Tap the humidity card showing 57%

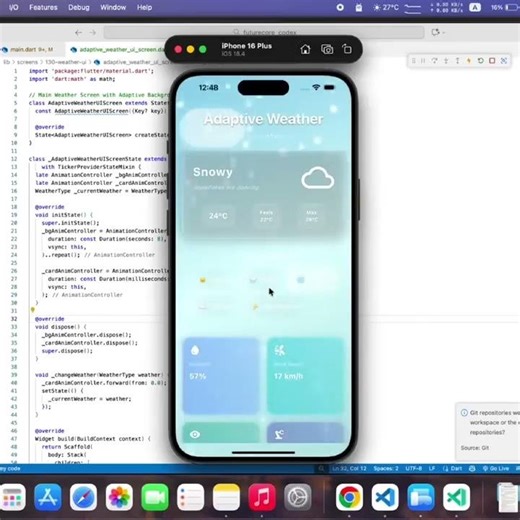pos(221,376)
